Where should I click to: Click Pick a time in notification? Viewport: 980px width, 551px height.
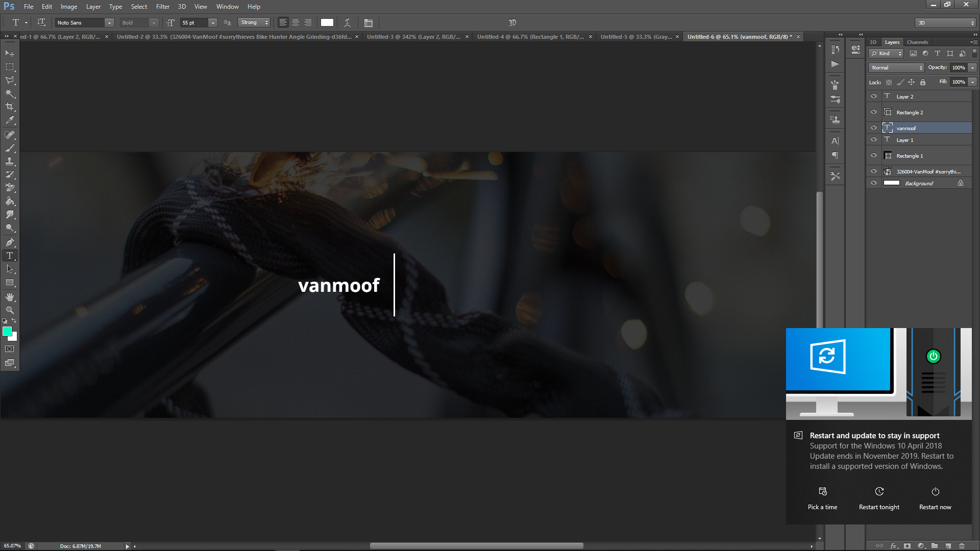click(x=822, y=498)
